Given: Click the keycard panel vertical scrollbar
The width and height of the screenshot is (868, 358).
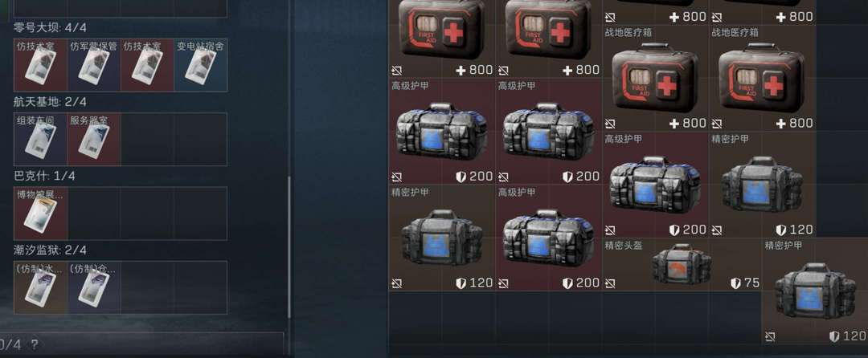Looking at the screenshot, I should [289, 247].
